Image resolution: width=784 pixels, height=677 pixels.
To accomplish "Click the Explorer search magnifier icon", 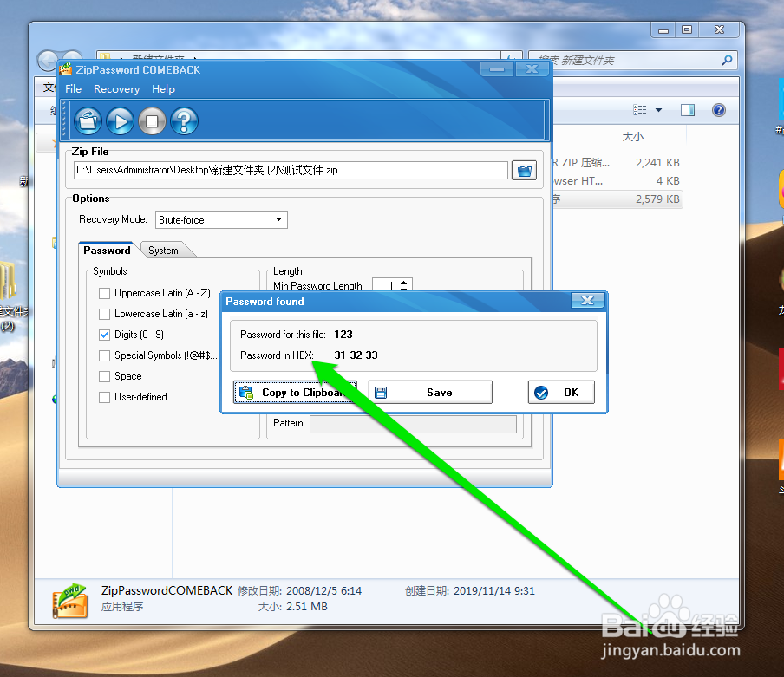I will 727,61.
